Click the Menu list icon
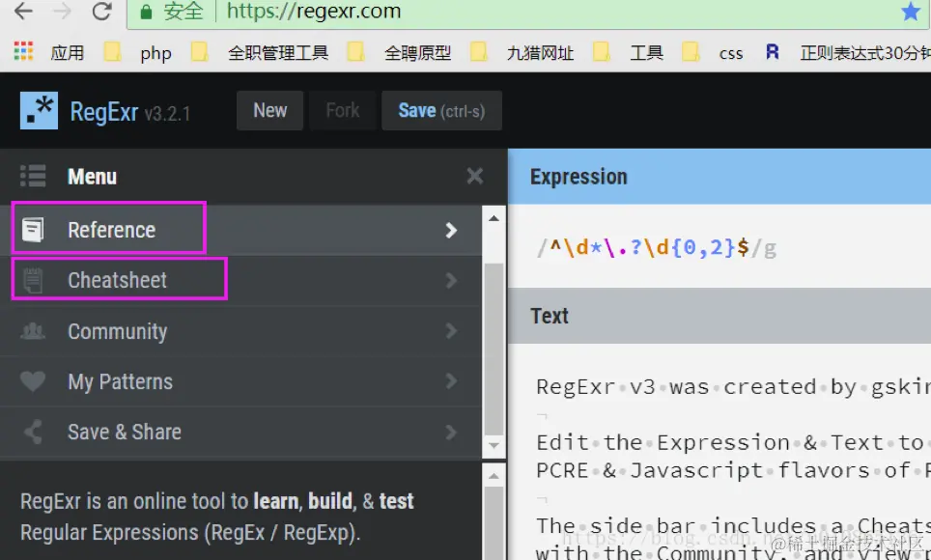The image size is (931, 560). [x=33, y=177]
